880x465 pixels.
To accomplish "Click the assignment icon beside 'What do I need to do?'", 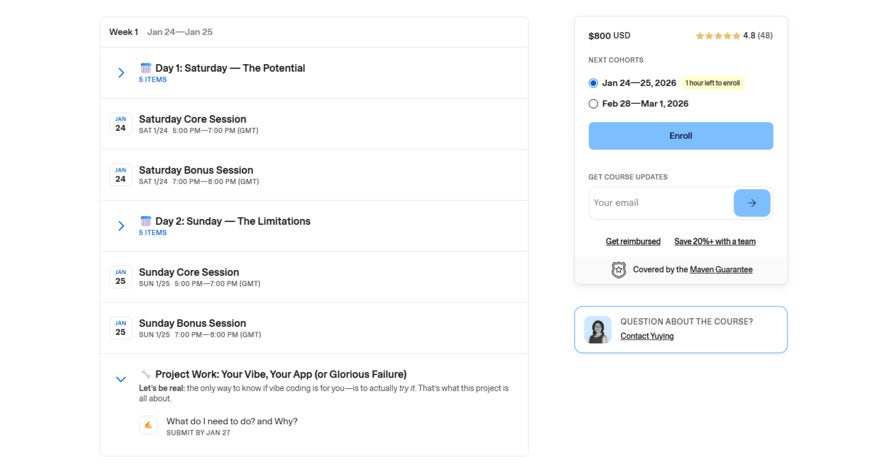I will coord(148,425).
